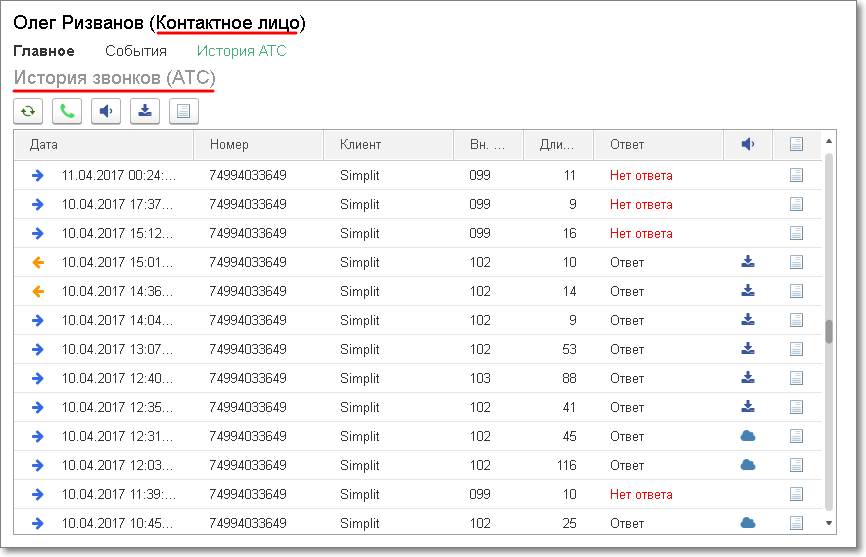Download recording for the 10.04.2017 15:01 call
The width and height of the screenshot is (866, 557).
click(747, 263)
